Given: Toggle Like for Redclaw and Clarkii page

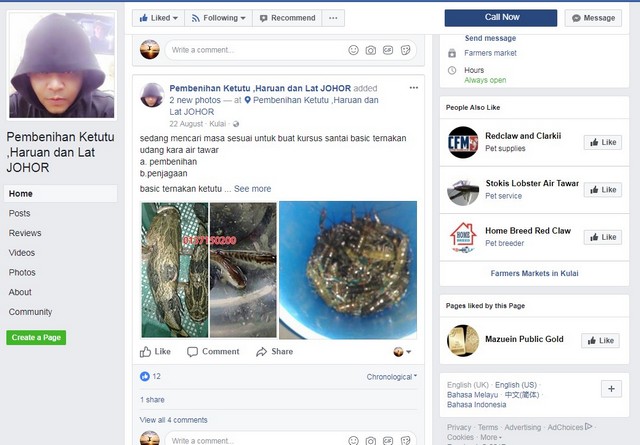Looking at the screenshot, I should coord(602,142).
